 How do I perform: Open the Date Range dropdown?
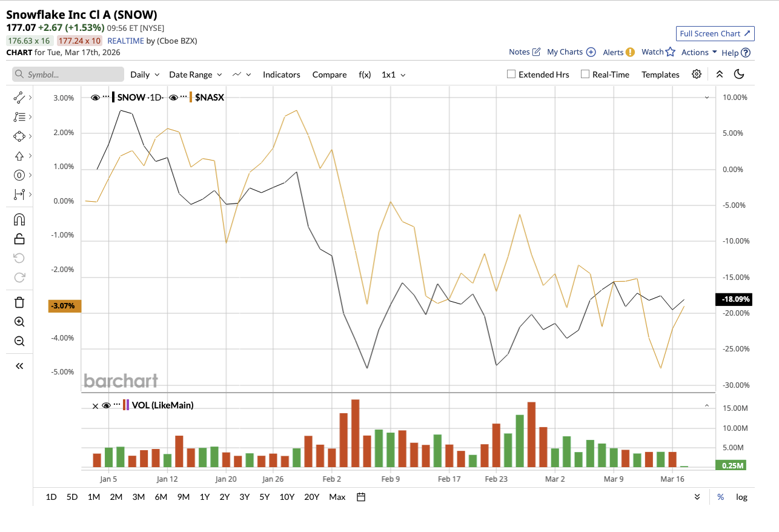click(196, 75)
